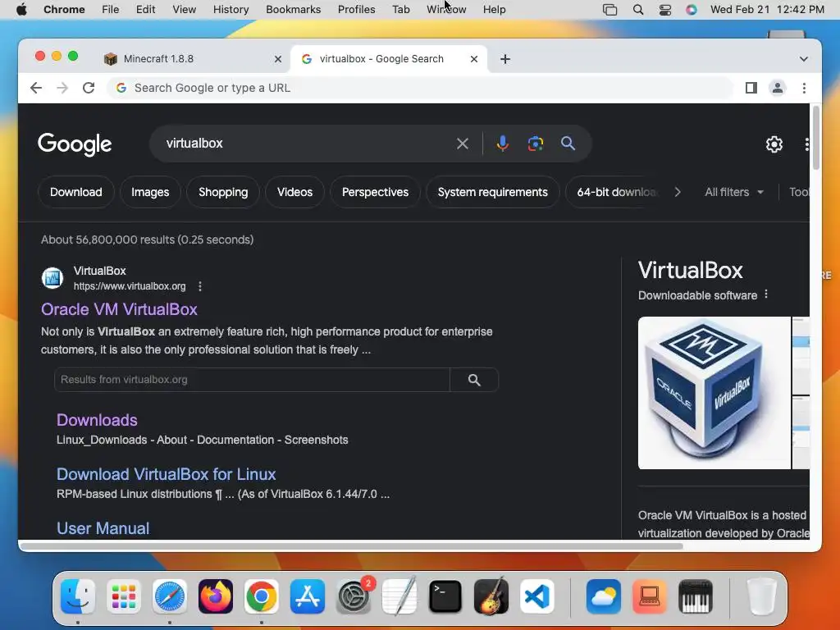
Task: Show more filter chips with right chevron
Action: [x=678, y=192]
